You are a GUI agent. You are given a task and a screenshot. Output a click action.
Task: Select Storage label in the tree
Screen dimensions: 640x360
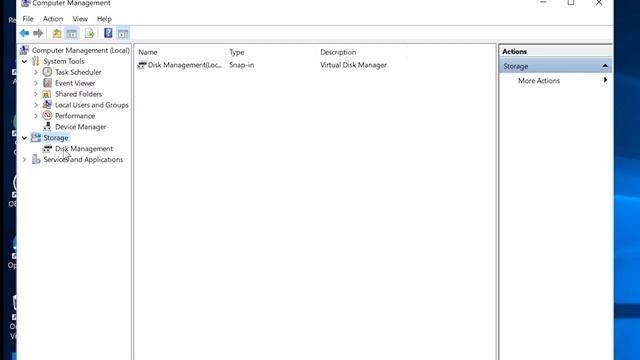[x=56, y=138]
